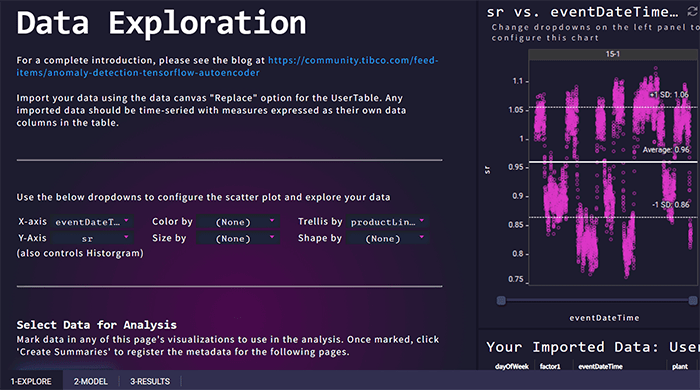
Task: Open the Trellis by productLine dropdown
Action: click(388, 222)
